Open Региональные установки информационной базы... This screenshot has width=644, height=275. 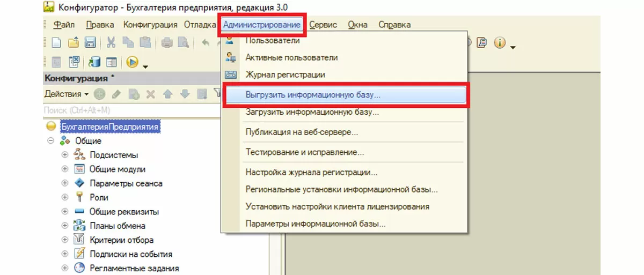click(344, 190)
